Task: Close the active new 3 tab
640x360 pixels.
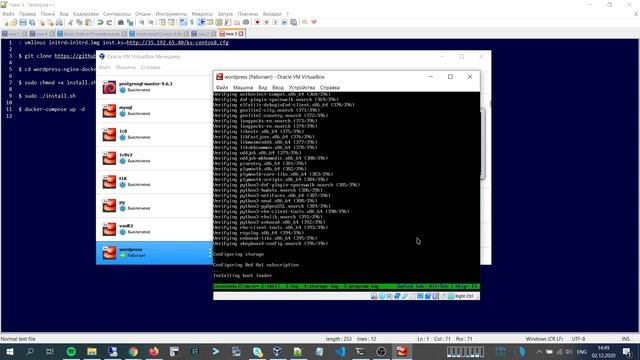Action: pyautogui.click(x=241, y=34)
